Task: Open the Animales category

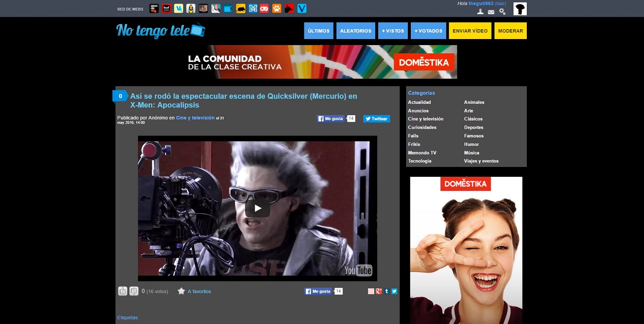Action: click(x=474, y=102)
